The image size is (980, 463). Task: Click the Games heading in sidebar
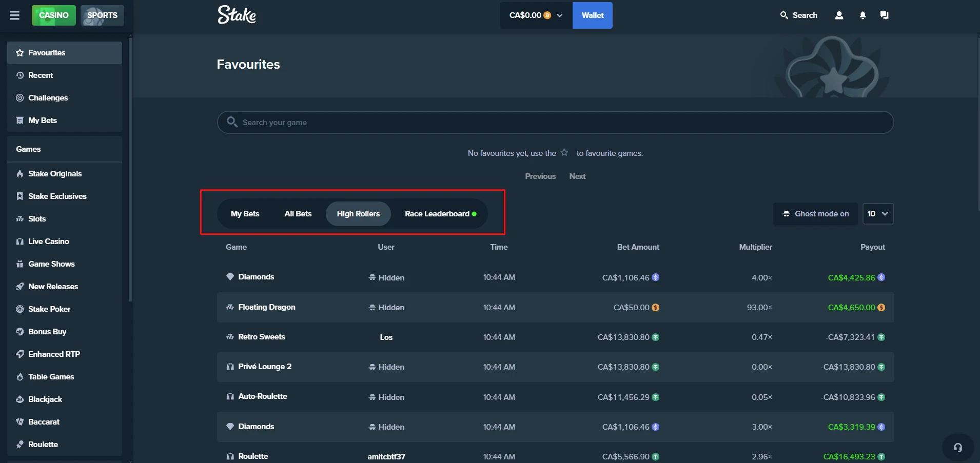[28, 149]
